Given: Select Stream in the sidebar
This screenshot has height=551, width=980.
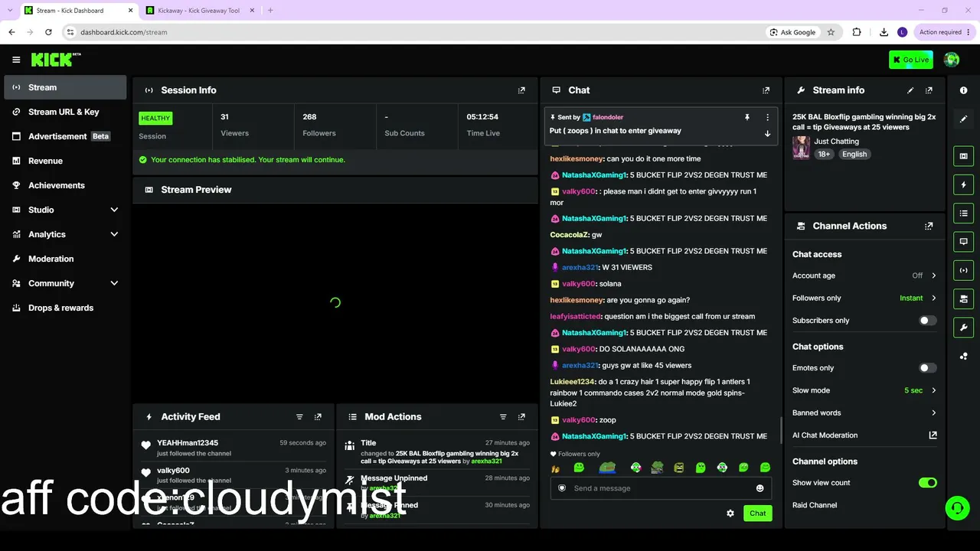Looking at the screenshot, I should [65, 87].
